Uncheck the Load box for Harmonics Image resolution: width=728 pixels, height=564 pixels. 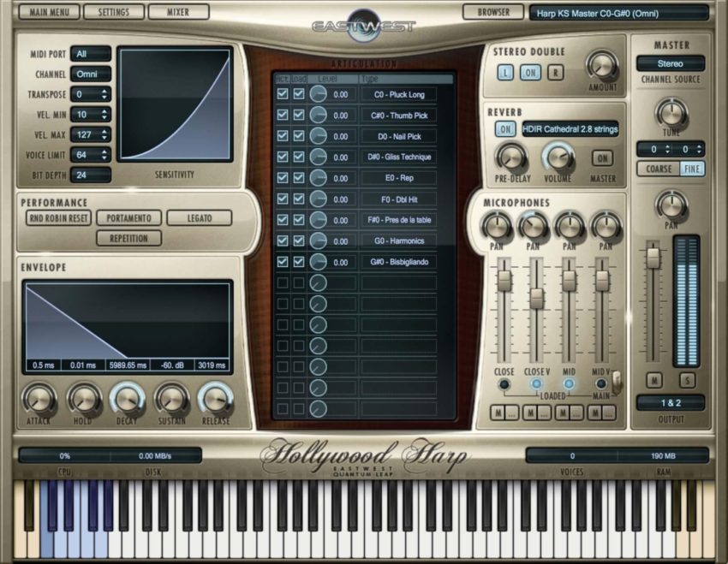pos(299,240)
